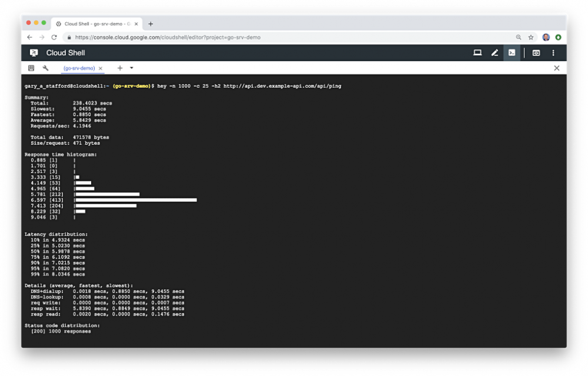Open the three-dot overflow menu in Cloud Shell
Image resolution: width=588 pixels, height=376 pixels.
(x=553, y=53)
